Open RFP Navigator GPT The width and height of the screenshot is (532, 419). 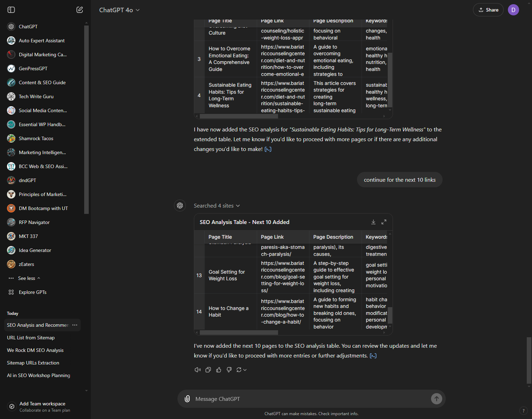coord(44,222)
